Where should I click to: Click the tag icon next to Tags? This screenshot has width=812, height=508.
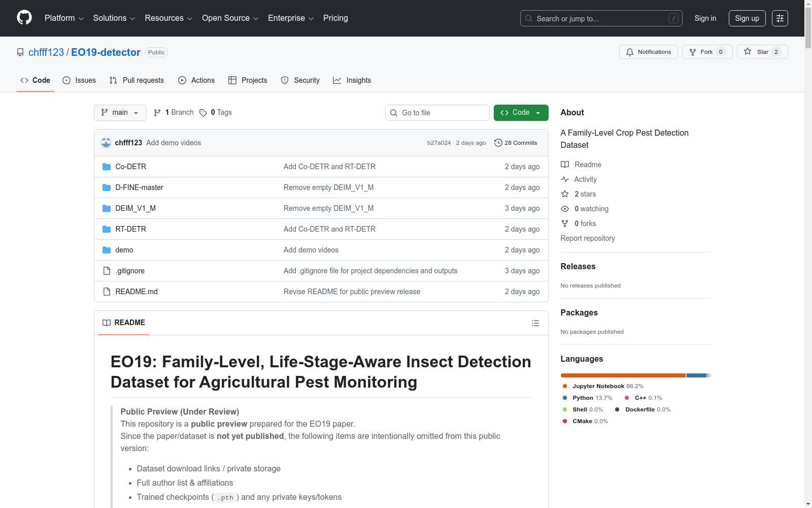203,113
